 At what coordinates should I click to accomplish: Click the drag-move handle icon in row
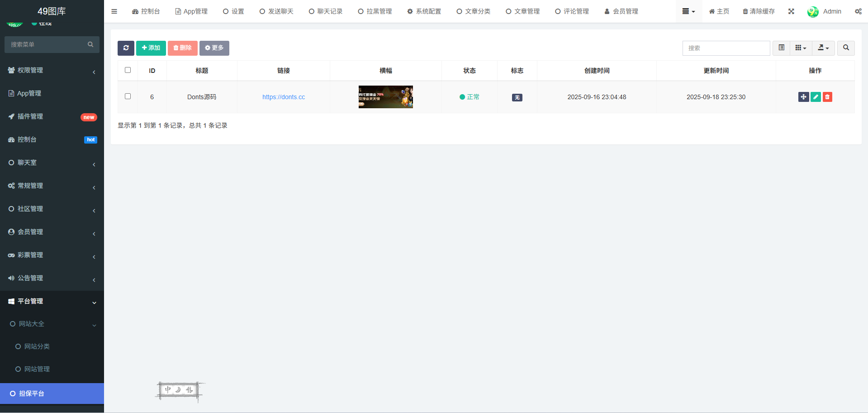(x=803, y=97)
